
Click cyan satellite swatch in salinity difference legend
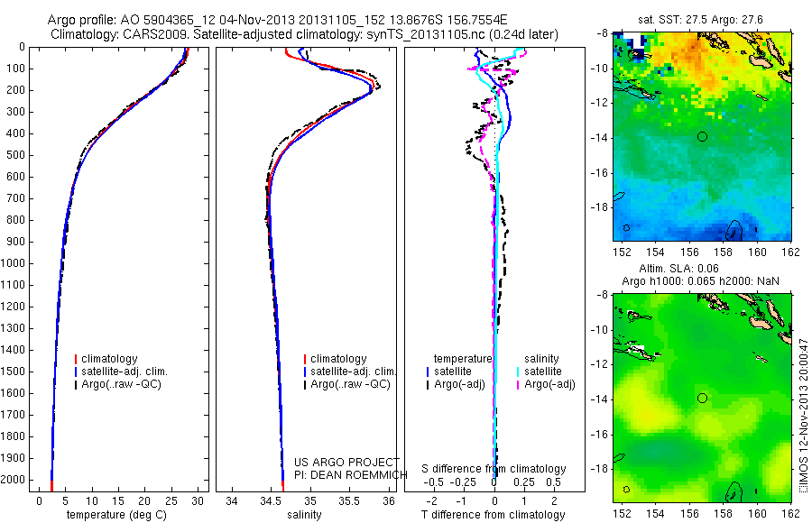click(x=518, y=372)
